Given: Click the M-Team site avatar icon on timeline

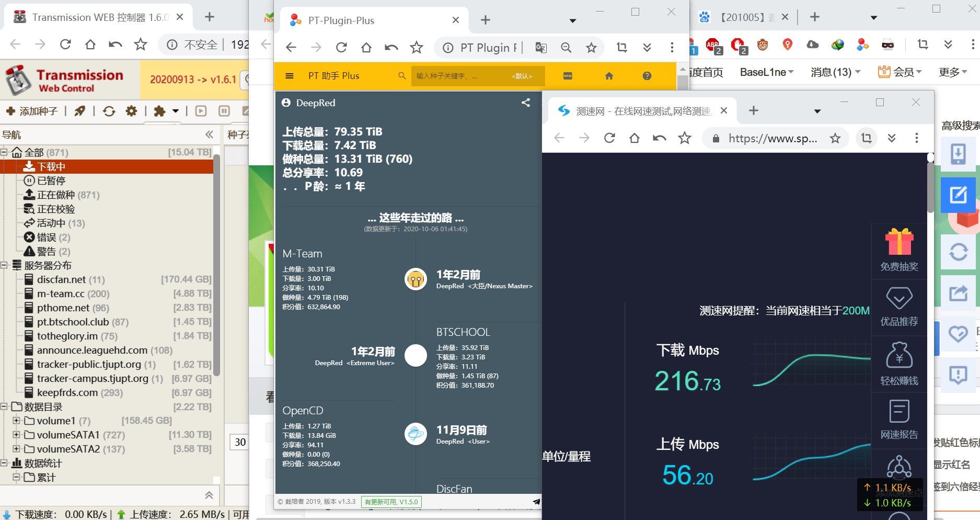Looking at the screenshot, I should pyautogui.click(x=416, y=279).
